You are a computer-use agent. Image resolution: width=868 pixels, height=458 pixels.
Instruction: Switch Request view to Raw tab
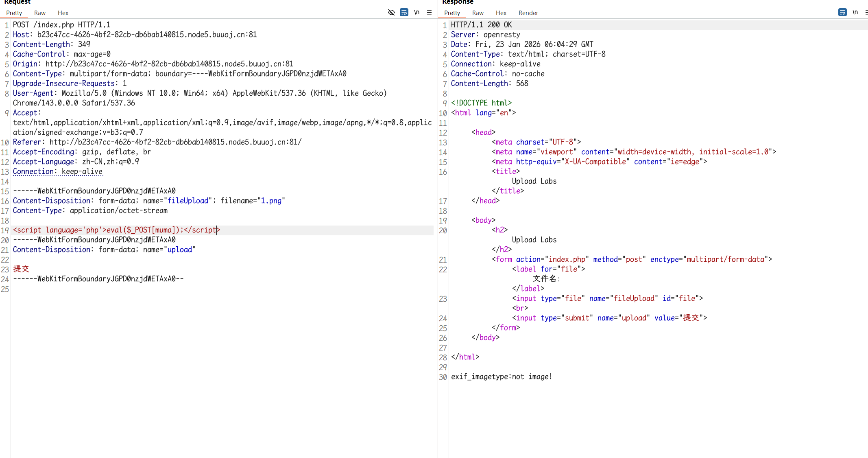click(40, 13)
